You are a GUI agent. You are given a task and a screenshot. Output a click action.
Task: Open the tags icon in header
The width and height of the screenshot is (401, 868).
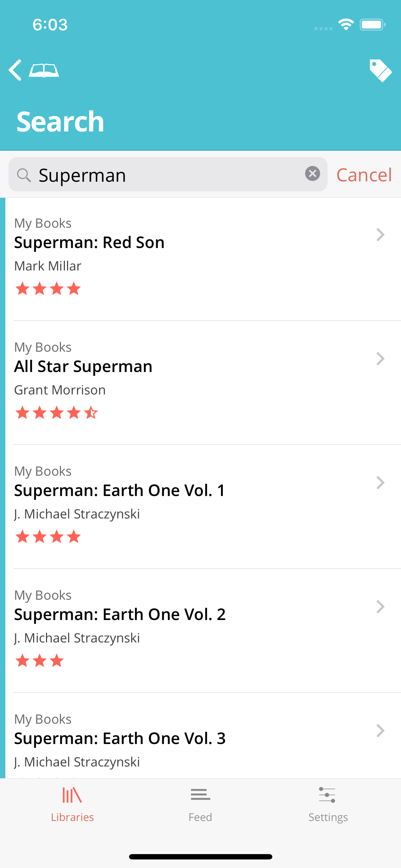(x=380, y=70)
